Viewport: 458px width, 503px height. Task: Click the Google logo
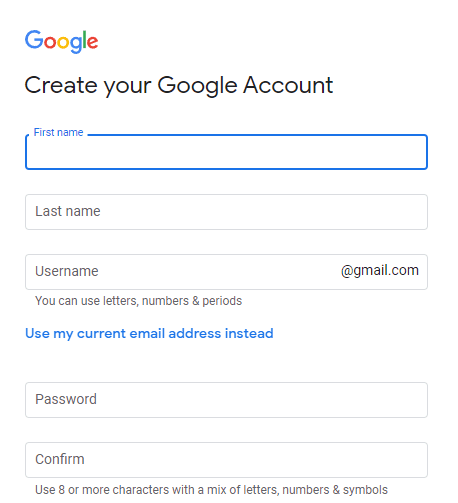coord(62,41)
